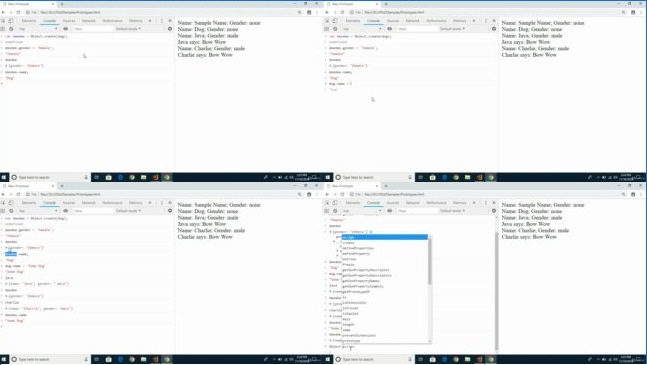Switch to Sources tab in the window with highlighted console text
The height and width of the screenshot is (365, 647).
coord(69,203)
